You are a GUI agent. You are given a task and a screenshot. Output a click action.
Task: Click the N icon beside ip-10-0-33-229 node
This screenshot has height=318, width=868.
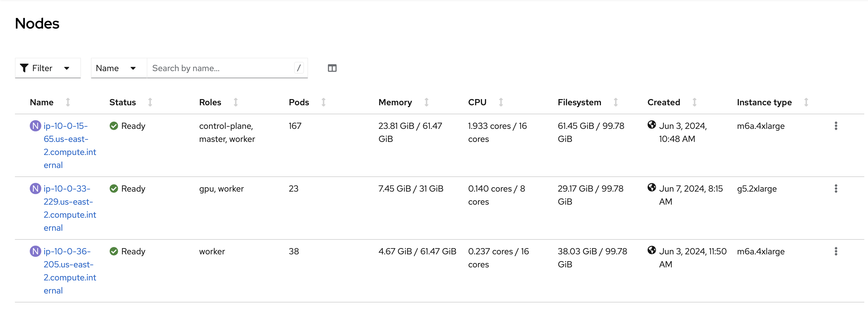35,189
